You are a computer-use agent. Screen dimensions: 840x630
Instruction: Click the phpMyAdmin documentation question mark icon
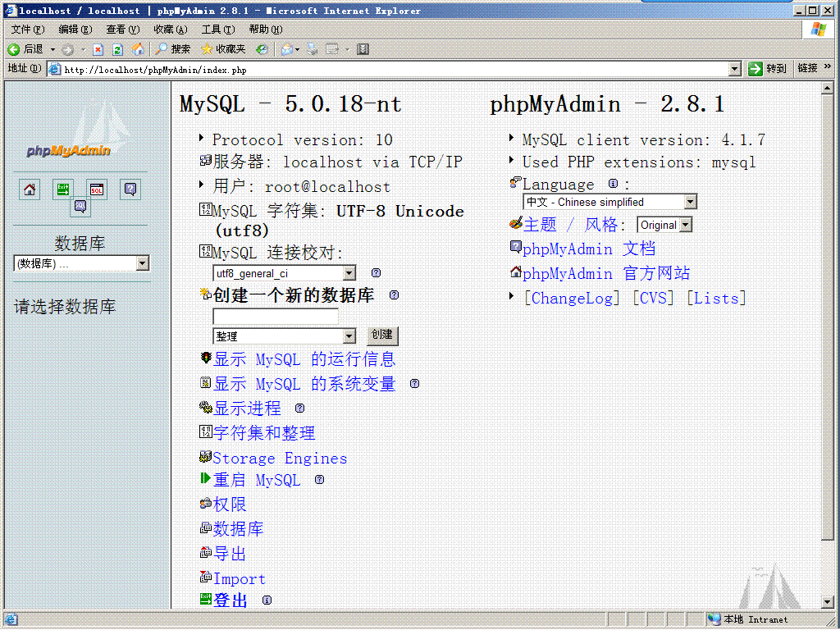pos(130,189)
